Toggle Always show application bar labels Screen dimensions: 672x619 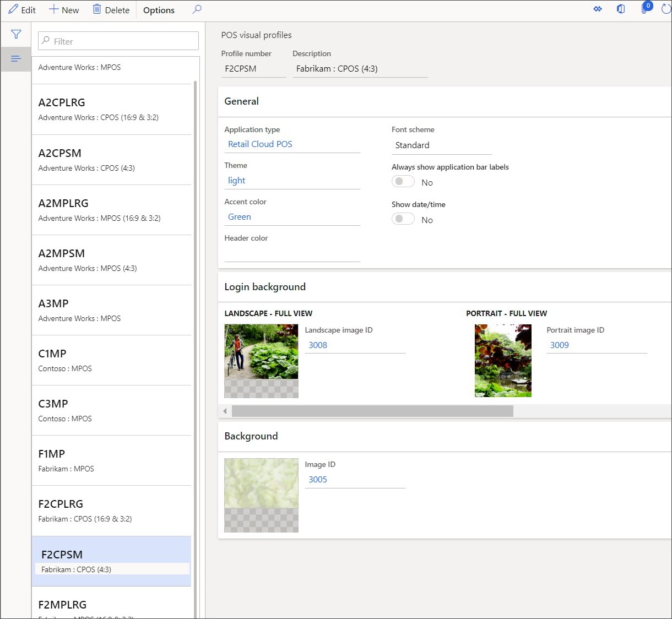403,181
